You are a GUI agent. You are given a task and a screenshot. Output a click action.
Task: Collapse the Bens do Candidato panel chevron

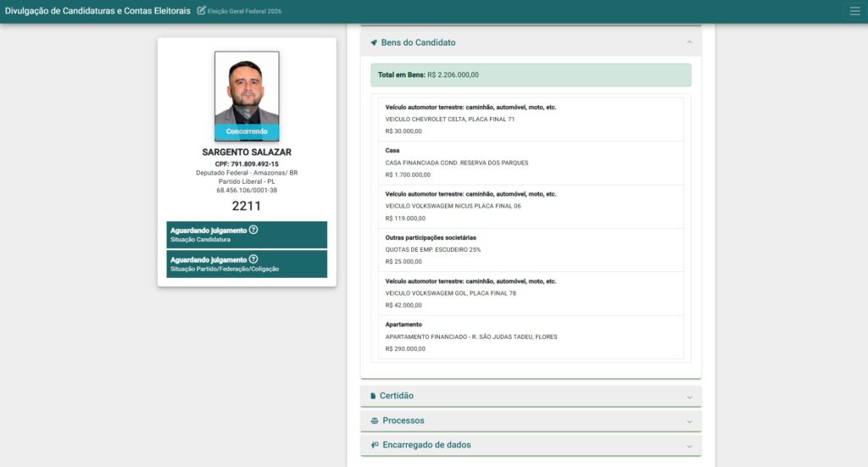[x=689, y=42]
